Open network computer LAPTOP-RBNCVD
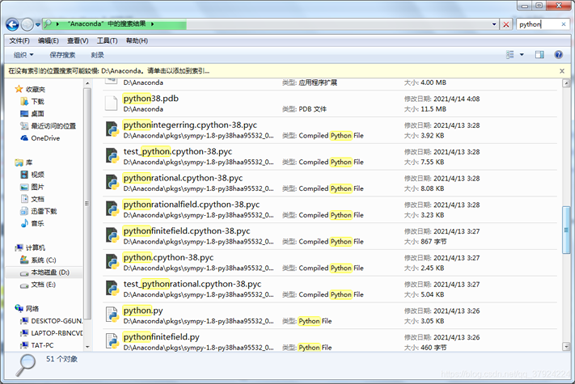This screenshot has height=384, width=575. [x=51, y=333]
